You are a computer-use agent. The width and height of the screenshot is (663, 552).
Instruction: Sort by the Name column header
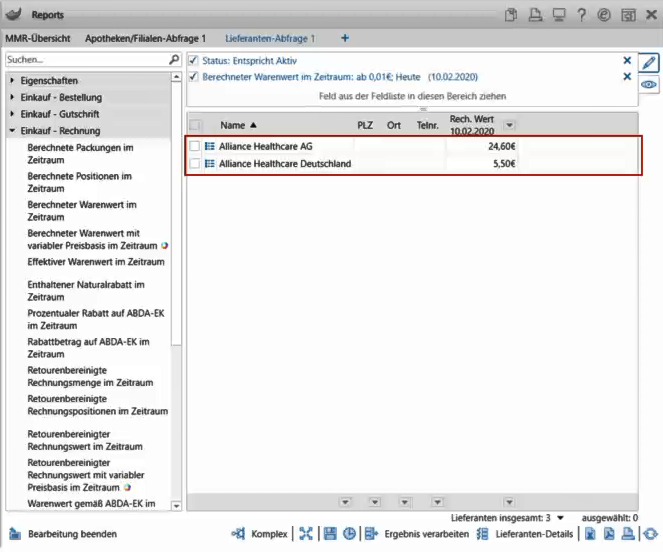click(233, 125)
